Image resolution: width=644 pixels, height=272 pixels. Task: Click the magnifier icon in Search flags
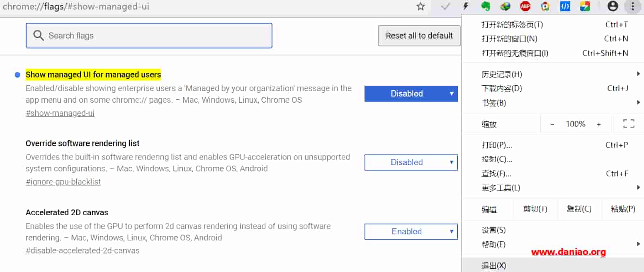point(39,36)
